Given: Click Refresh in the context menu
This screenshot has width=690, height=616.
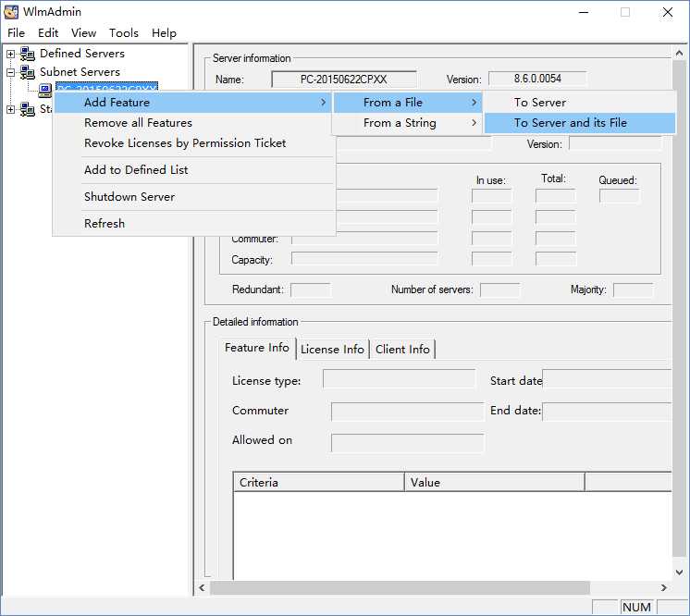Looking at the screenshot, I should (192, 224).
